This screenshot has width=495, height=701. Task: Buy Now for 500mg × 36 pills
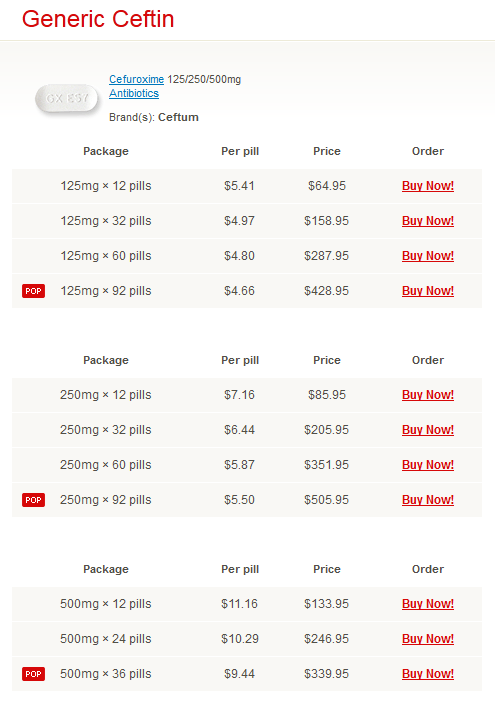(x=428, y=674)
